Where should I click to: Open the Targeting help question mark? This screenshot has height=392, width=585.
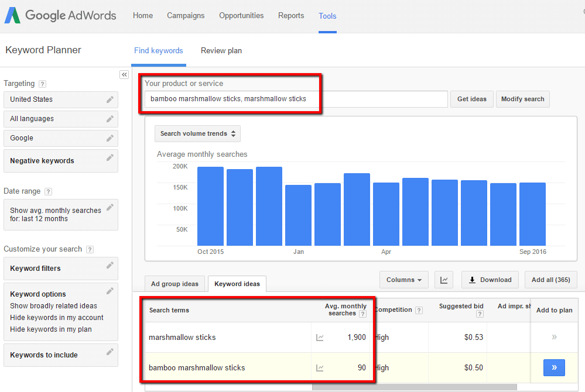(43, 84)
